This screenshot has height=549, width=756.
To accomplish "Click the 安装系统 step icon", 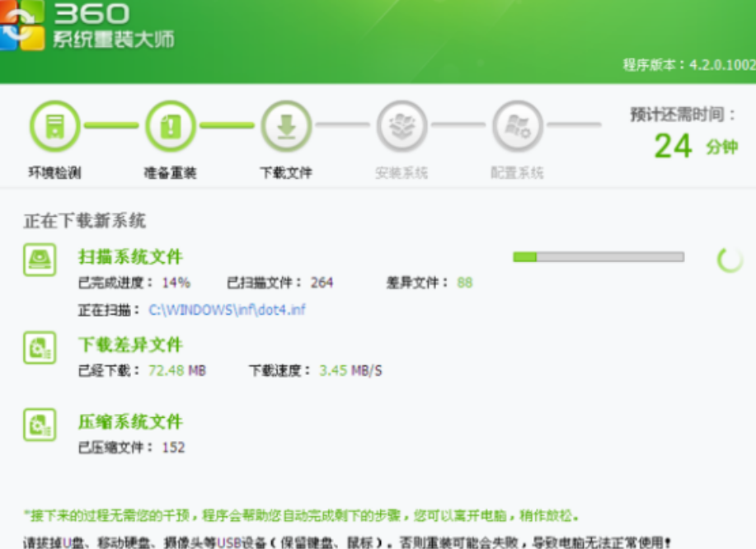I will point(401,127).
